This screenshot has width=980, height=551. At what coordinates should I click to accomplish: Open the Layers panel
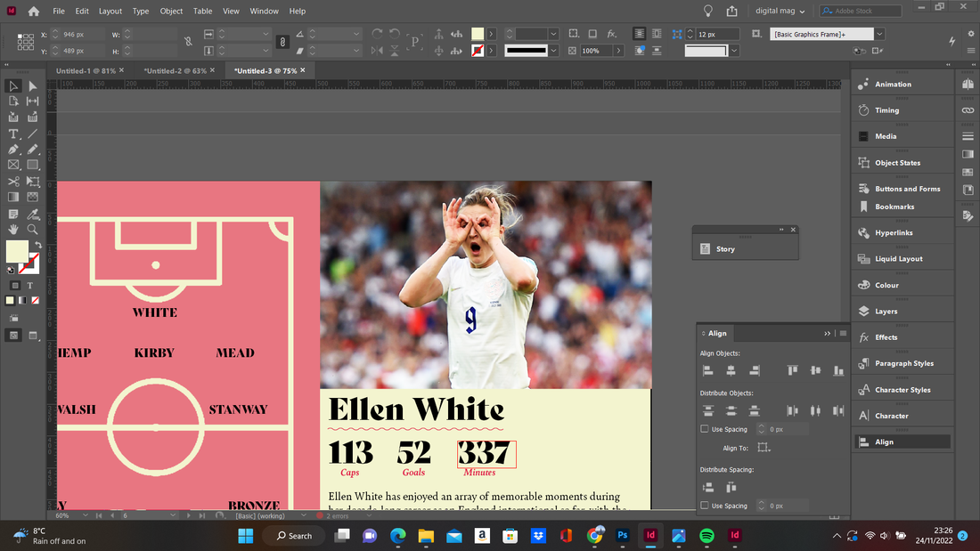coord(886,312)
